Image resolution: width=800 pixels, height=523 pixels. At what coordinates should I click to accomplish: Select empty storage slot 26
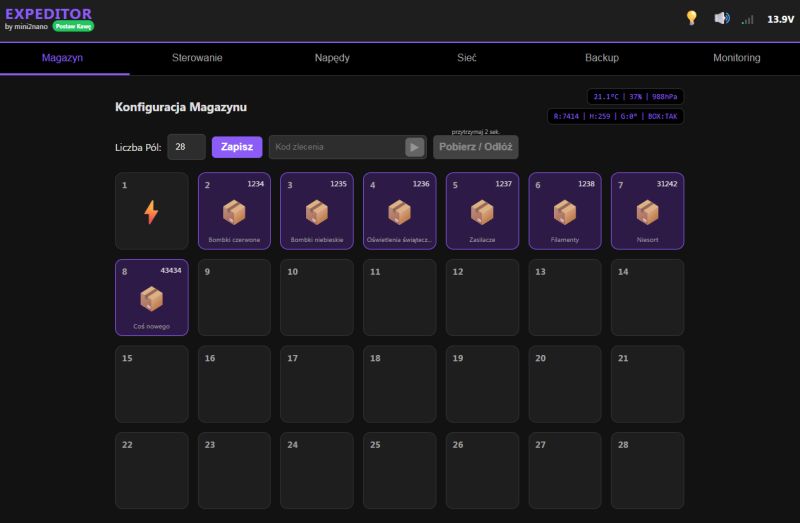(482, 470)
